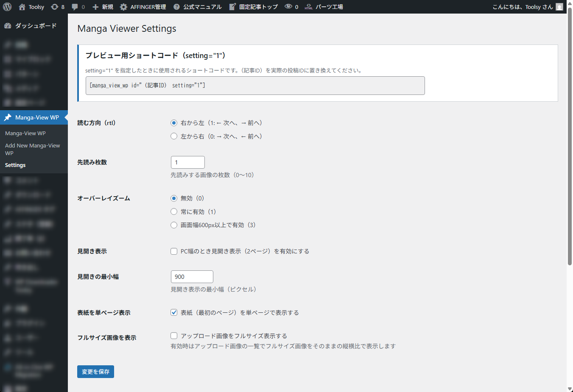Image resolution: width=573 pixels, height=392 pixels.
Task: Open the 公式マニュアル help icon
Action: [x=176, y=7]
